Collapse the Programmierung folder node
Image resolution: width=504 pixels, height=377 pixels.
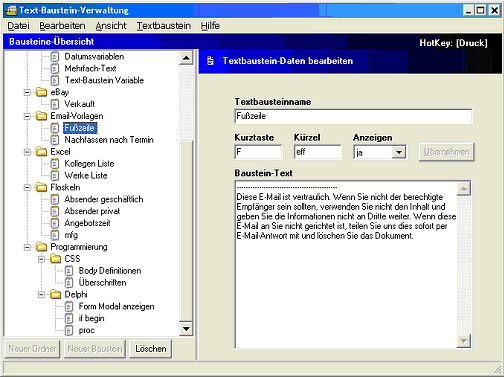tap(27, 247)
